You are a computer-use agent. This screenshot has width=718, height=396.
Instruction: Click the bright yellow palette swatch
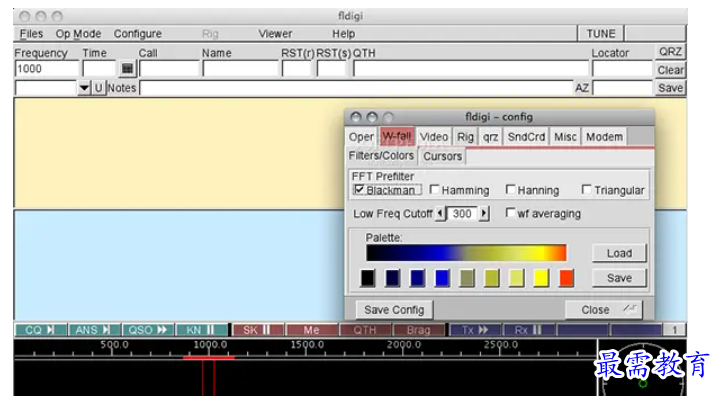click(541, 278)
